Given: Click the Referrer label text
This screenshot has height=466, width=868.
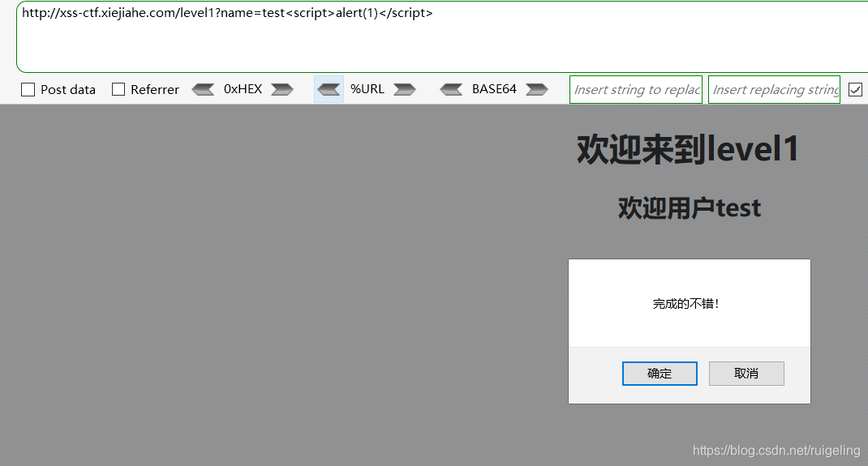Looking at the screenshot, I should (x=155, y=89).
